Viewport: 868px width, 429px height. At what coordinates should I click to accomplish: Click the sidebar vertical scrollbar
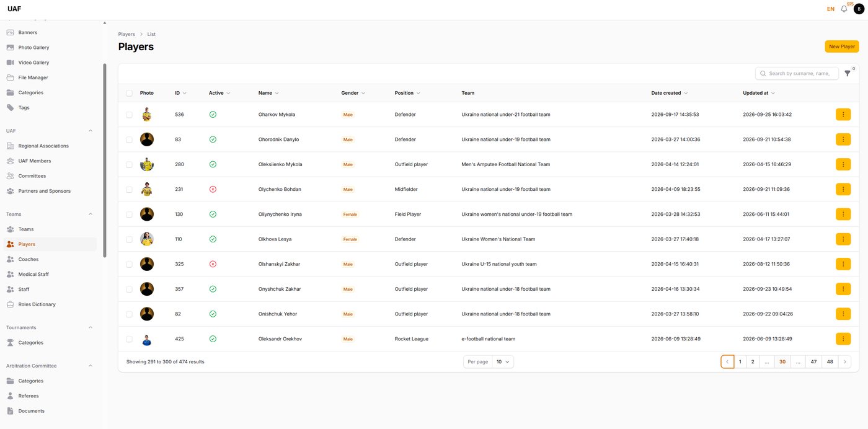point(105,160)
